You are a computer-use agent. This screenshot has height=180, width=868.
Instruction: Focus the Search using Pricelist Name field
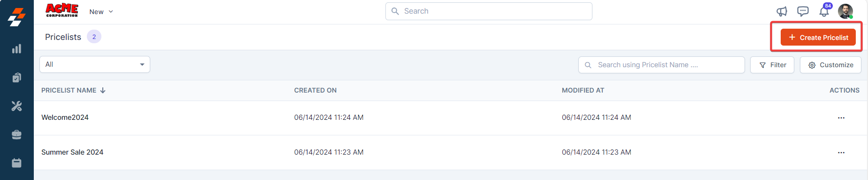pos(661,65)
